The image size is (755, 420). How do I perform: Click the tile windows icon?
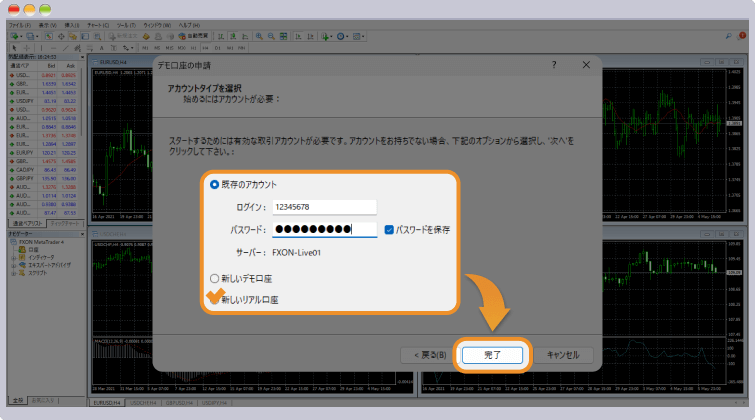click(284, 36)
